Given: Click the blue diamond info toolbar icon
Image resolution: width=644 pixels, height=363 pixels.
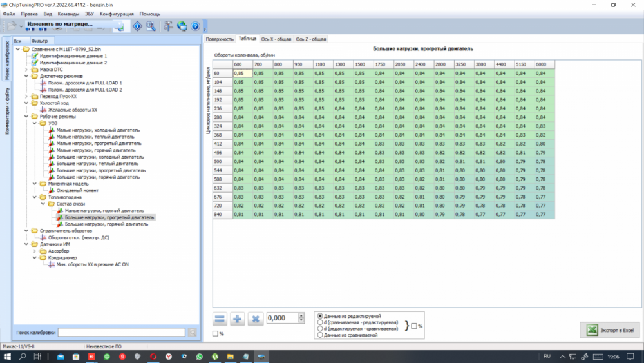Looking at the screenshot, I should click(x=137, y=26).
